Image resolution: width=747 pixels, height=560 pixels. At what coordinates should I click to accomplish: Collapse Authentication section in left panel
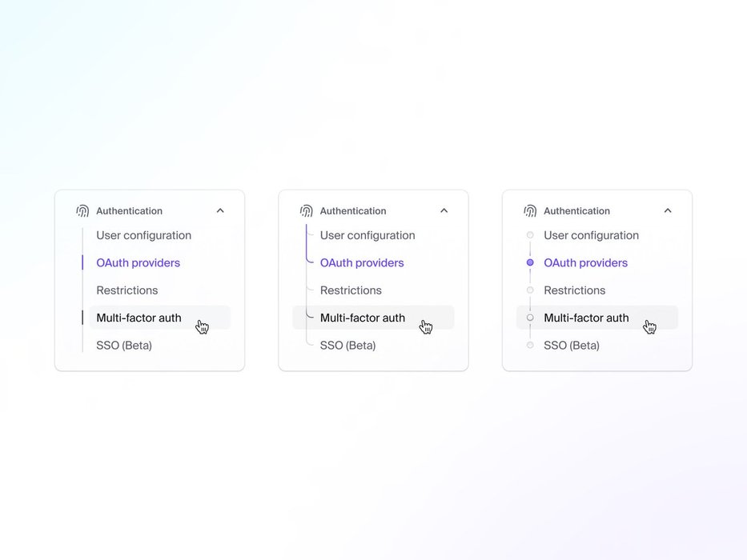click(x=220, y=211)
